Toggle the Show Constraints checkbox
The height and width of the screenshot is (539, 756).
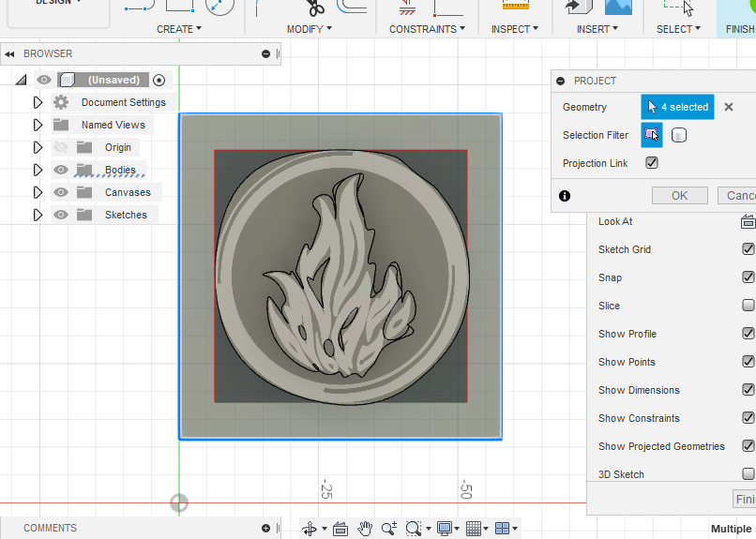pos(748,418)
